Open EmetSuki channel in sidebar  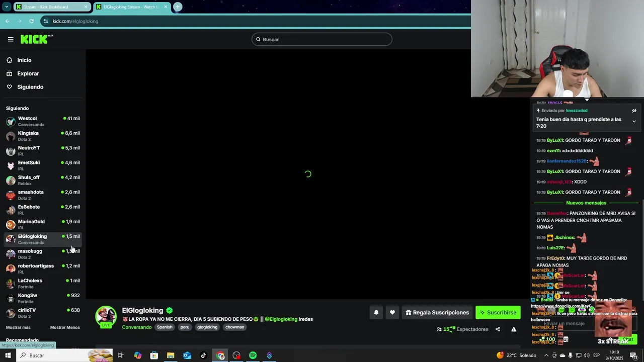[43, 165]
